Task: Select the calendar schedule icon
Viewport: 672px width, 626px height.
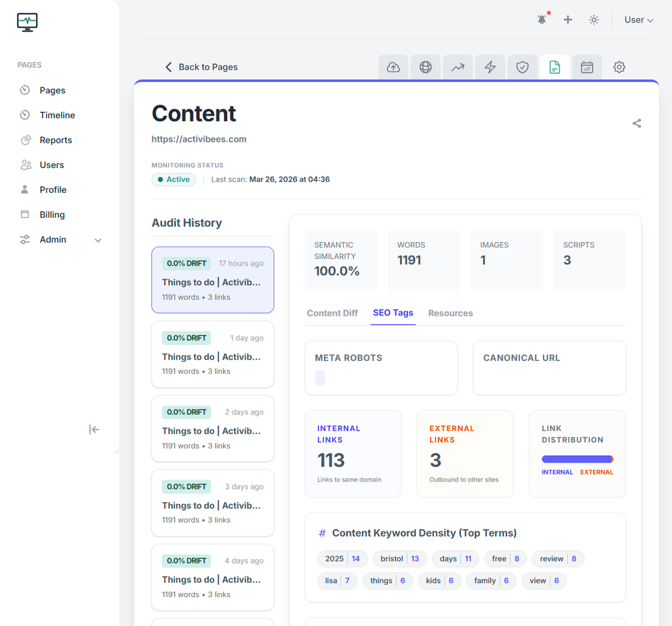Action: (587, 67)
